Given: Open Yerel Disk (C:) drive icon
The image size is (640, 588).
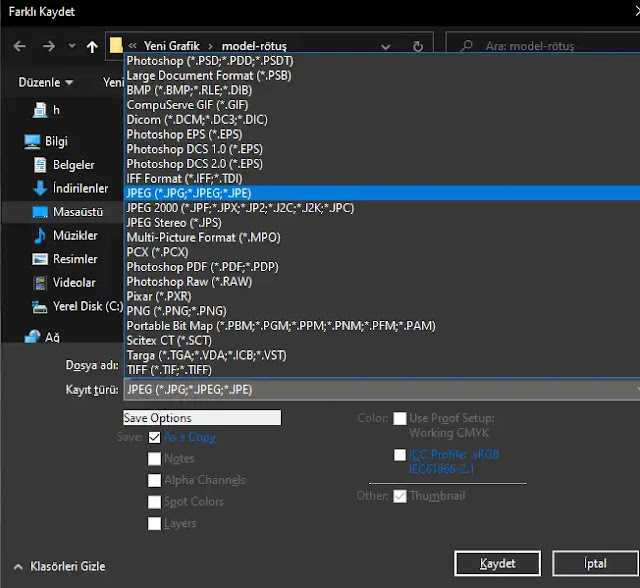Looking at the screenshot, I should tap(40, 306).
